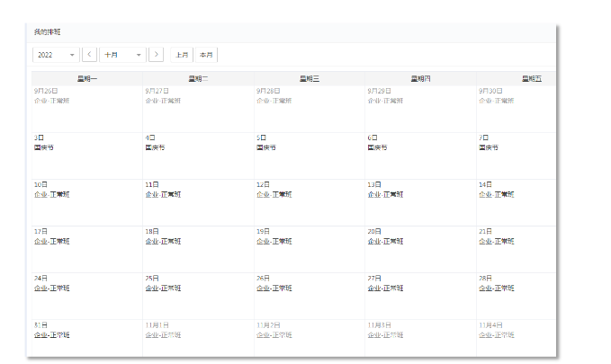Select the 6日 国庆节 entry
The height and width of the screenshot is (364, 611).
point(378,147)
